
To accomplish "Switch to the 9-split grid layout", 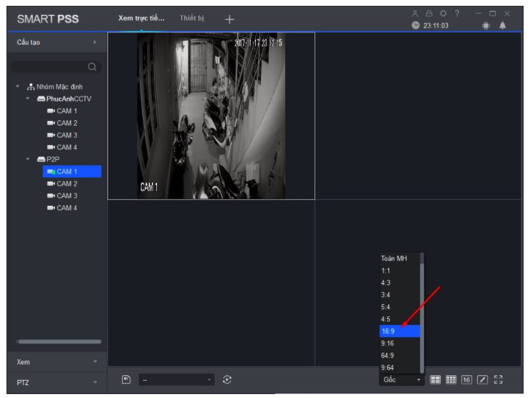I will point(452,380).
